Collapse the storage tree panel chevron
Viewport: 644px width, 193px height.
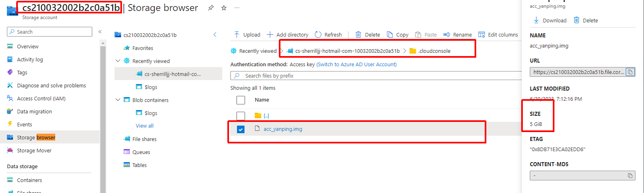coord(215,35)
